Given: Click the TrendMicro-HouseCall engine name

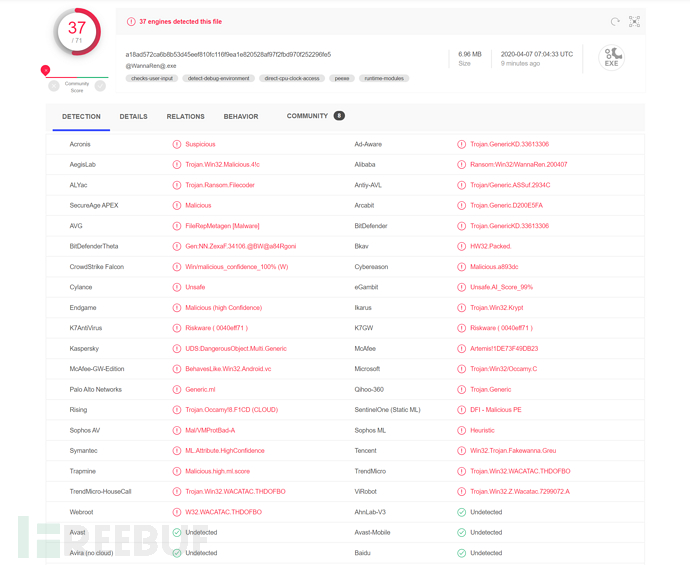Looking at the screenshot, I should [100, 492].
